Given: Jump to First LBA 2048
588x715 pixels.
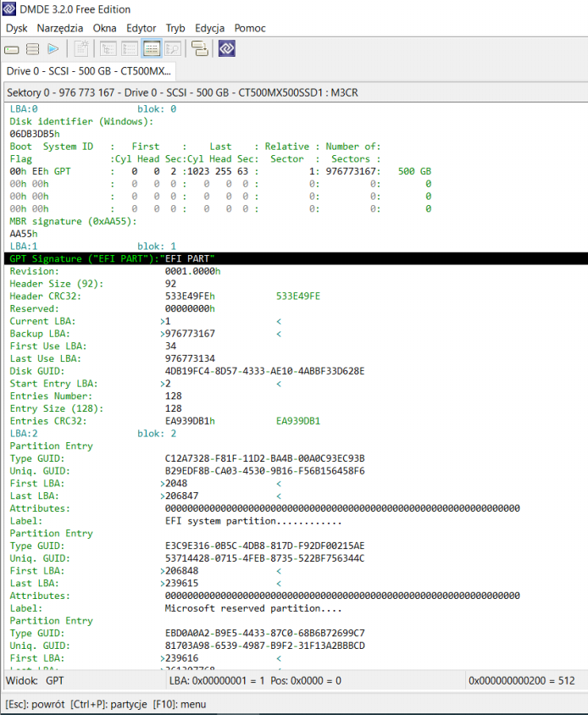Looking at the screenshot, I should (175, 484).
